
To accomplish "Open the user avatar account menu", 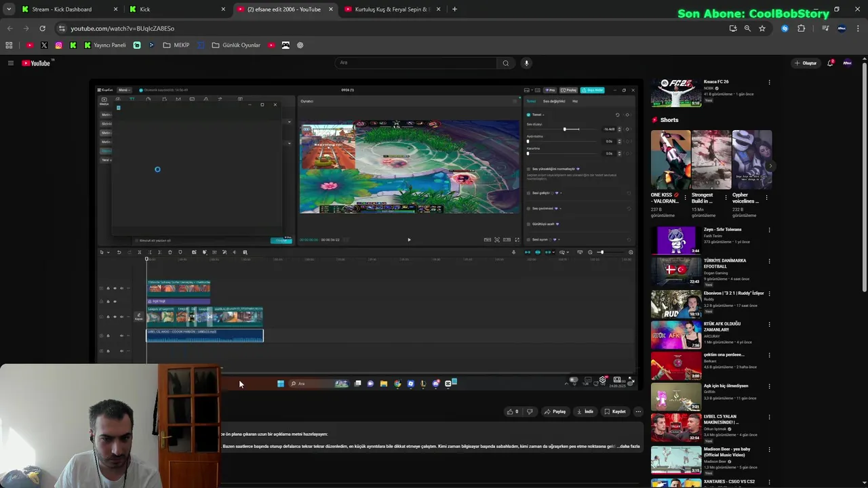I will [847, 63].
